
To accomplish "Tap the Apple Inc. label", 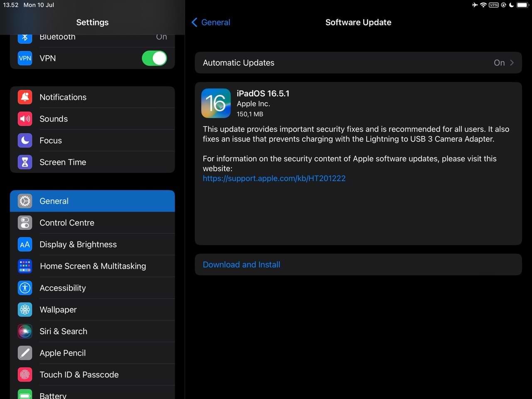I will (x=254, y=104).
